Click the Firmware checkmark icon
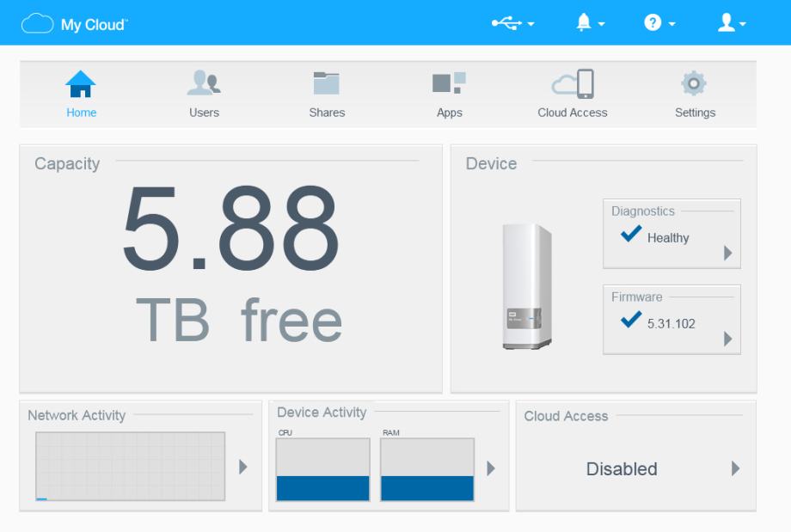Viewport: 791px width, 532px height. click(x=630, y=319)
